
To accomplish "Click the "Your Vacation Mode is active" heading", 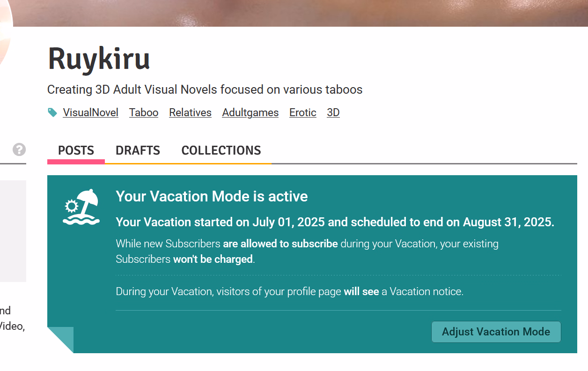I will [212, 196].
